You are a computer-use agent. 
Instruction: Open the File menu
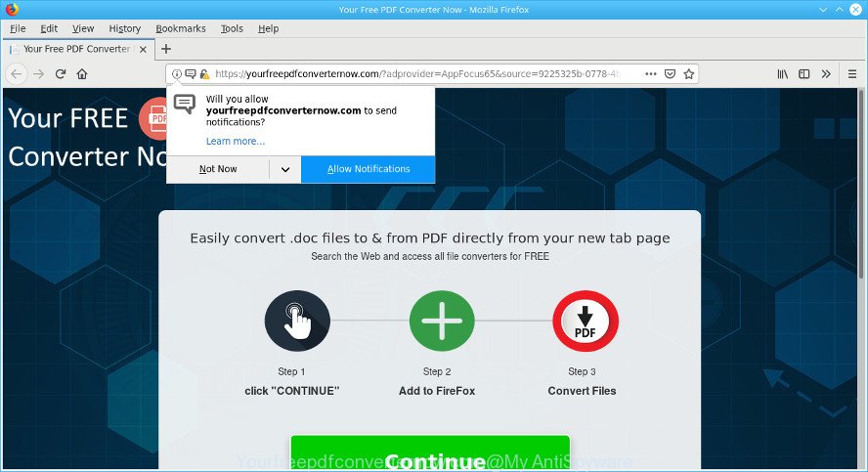[18, 28]
